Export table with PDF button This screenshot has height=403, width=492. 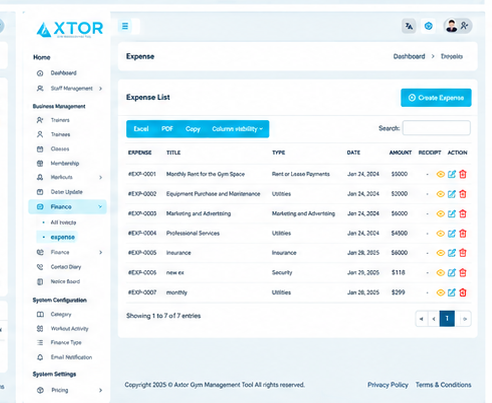[167, 129]
